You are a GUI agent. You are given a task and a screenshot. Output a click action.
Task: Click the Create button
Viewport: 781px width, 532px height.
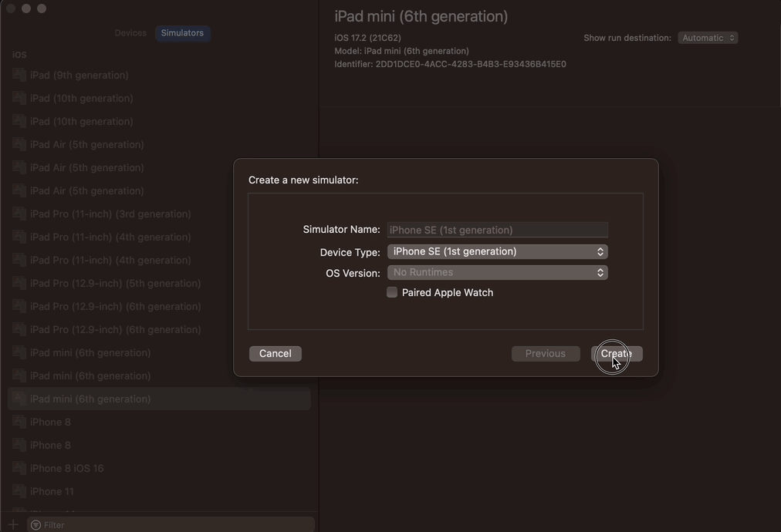617,353
